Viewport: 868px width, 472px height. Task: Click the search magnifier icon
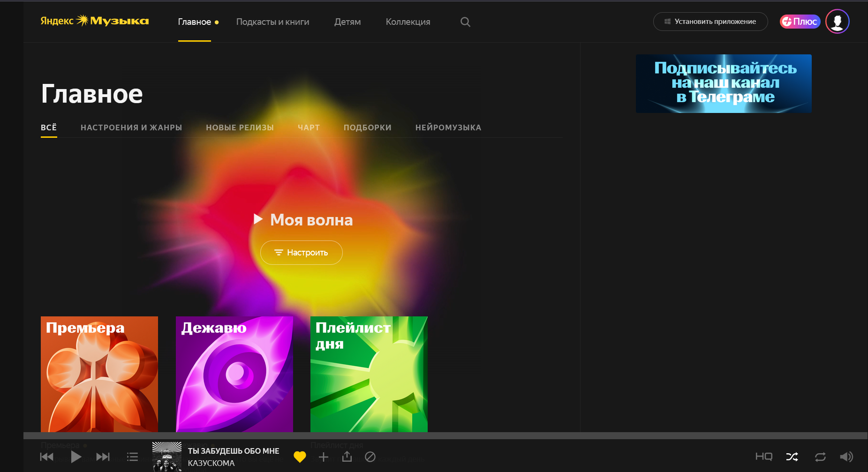(x=465, y=22)
